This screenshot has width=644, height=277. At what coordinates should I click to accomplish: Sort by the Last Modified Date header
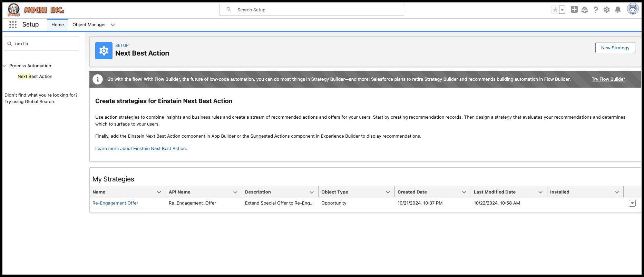click(495, 192)
